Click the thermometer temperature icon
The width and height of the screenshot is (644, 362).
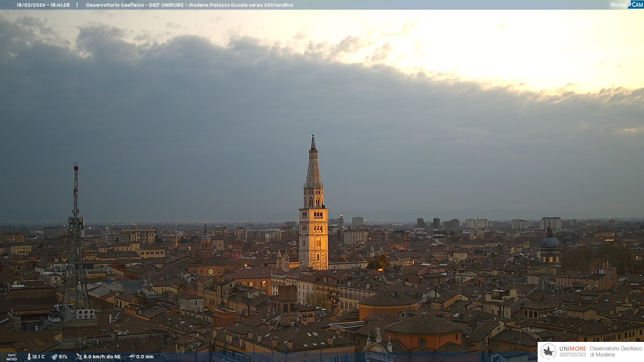point(29,357)
